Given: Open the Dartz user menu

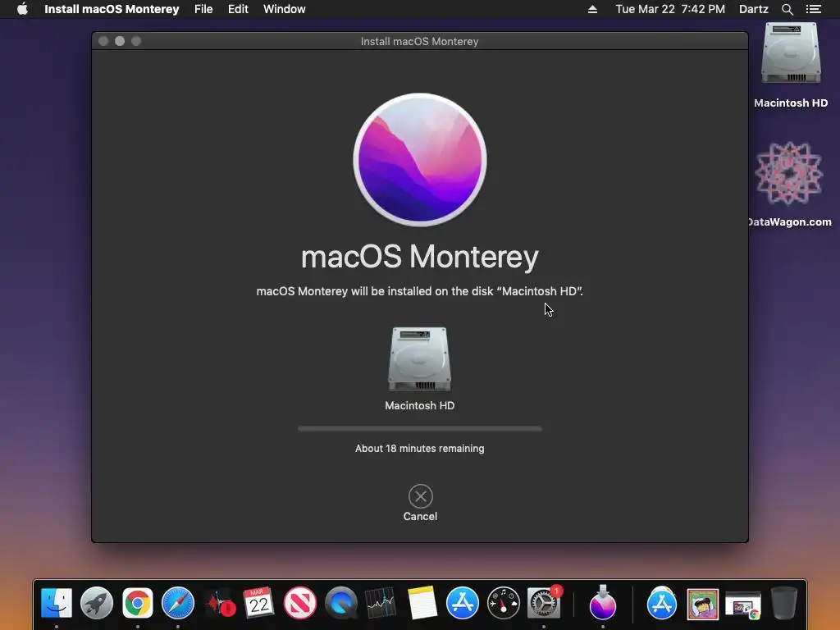Looking at the screenshot, I should [x=754, y=9].
